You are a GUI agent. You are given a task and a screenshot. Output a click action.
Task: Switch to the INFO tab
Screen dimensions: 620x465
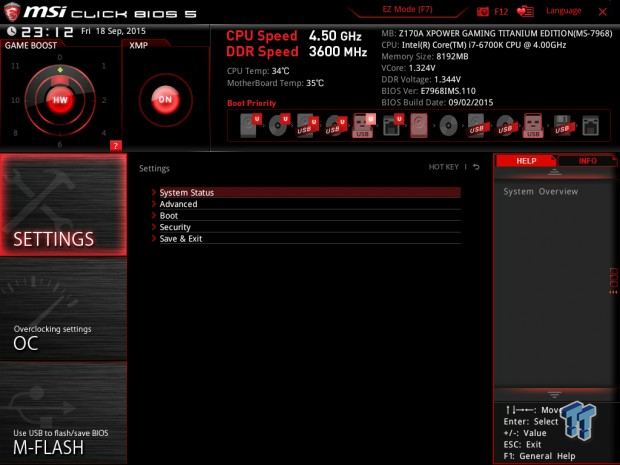(x=588, y=161)
